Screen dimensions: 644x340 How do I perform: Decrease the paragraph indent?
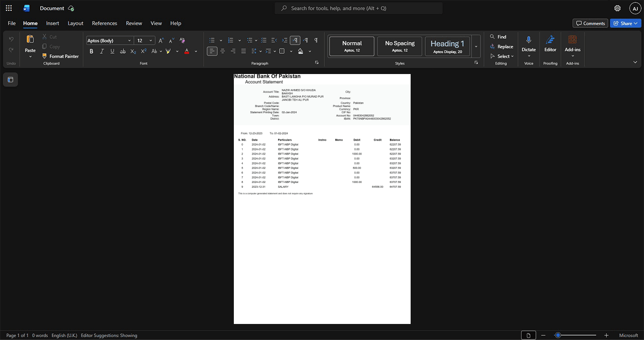[x=274, y=41]
